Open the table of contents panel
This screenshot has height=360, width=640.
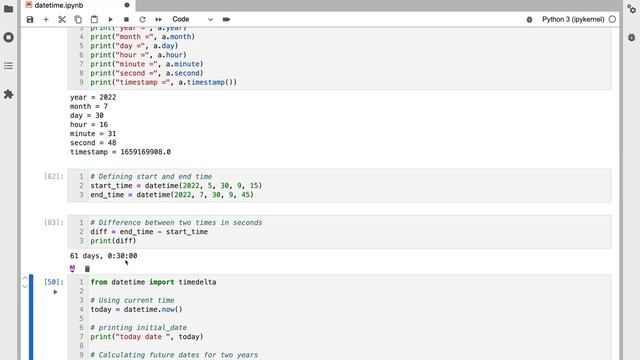point(8,66)
